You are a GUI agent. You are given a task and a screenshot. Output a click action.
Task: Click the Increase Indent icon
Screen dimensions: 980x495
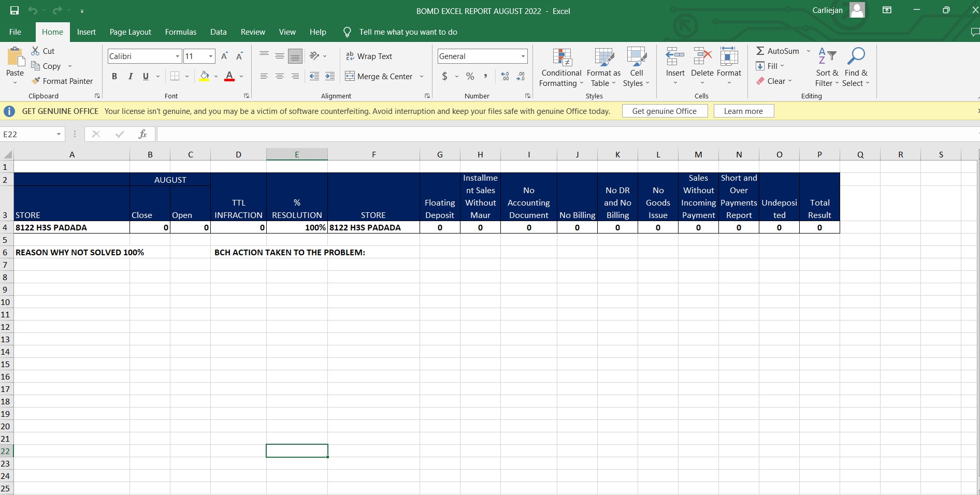(x=330, y=77)
